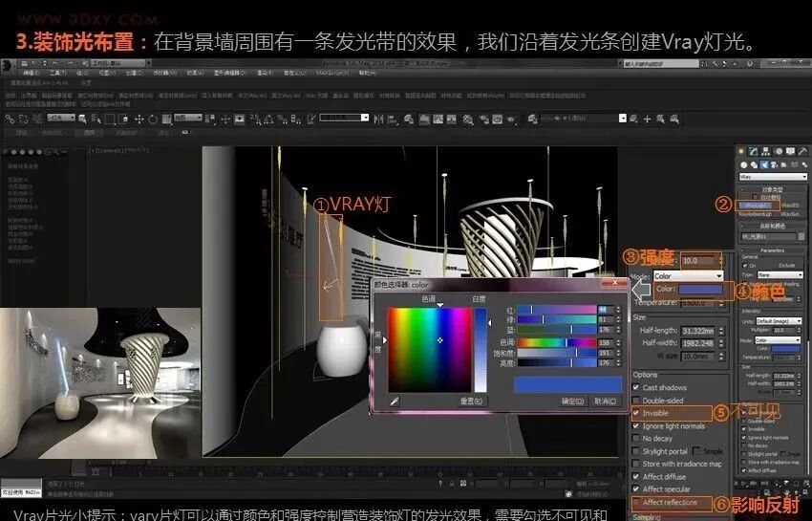Enable the Affect reflections checkbox
Viewport: 812px width, 521px height.
(x=636, y=502)
